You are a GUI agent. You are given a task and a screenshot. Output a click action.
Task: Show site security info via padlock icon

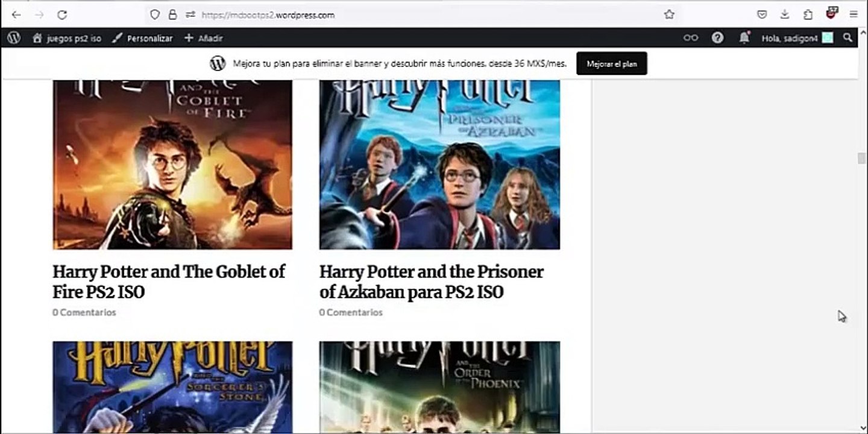(173, 15)
